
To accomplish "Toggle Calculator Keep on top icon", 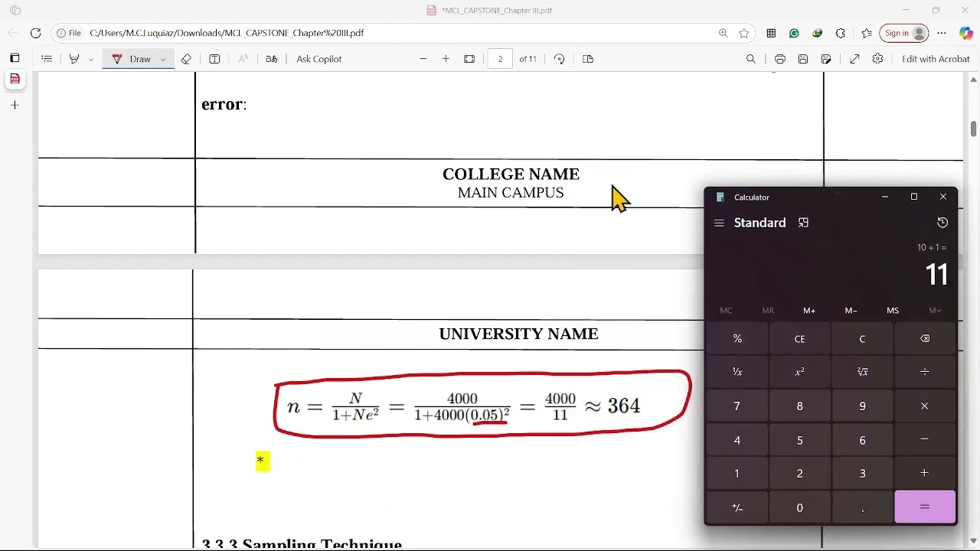I will click(803, 223).
